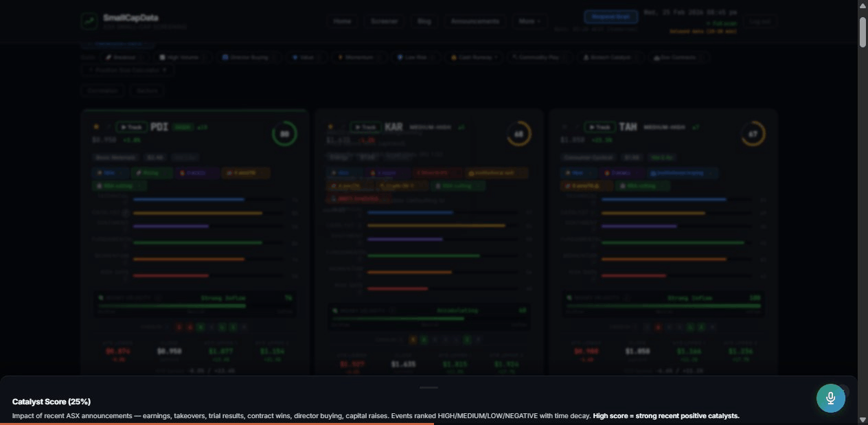The width and height of the screenshot is (868, 425).
Task: Click the star icon on PDI card
Action: 96,127
